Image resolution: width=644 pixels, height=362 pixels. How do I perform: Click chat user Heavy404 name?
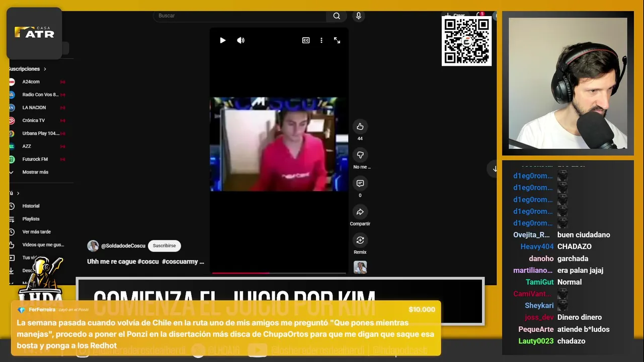click(x=537, y=246)
